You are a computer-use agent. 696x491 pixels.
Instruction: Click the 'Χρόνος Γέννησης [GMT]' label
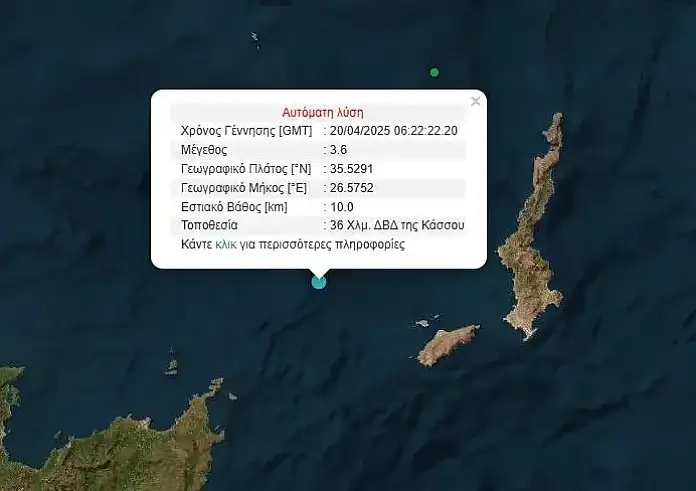click(246, 131)
